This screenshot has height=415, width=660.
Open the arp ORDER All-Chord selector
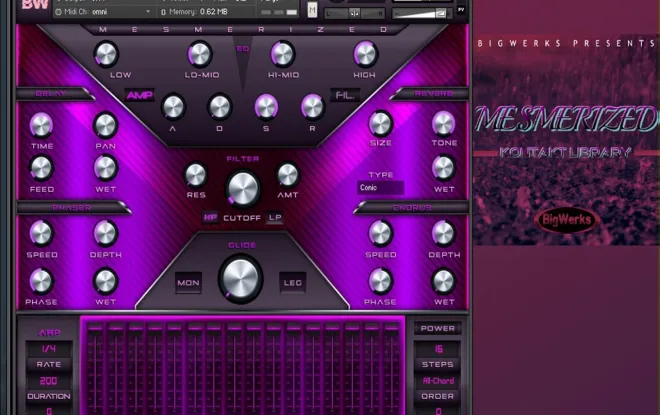[x=438, y=381]
